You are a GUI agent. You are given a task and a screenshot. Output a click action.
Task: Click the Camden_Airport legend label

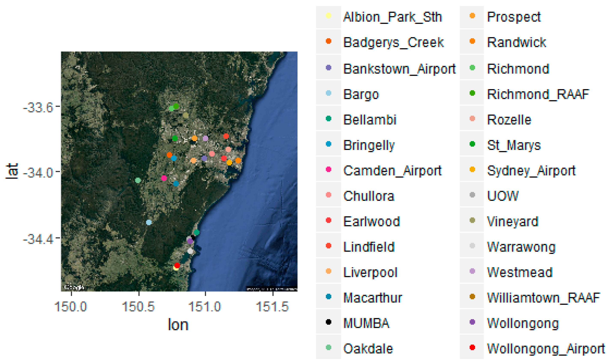click(392, 170)
